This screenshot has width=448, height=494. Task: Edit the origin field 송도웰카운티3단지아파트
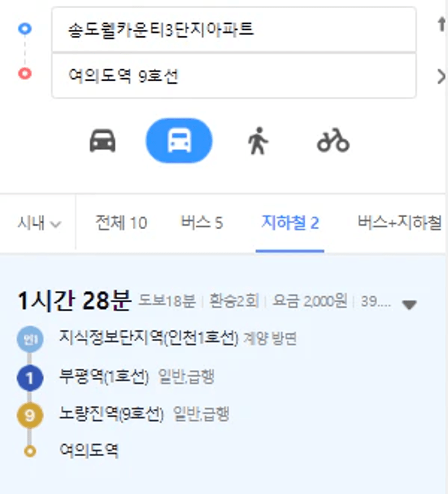click(234, 30)
